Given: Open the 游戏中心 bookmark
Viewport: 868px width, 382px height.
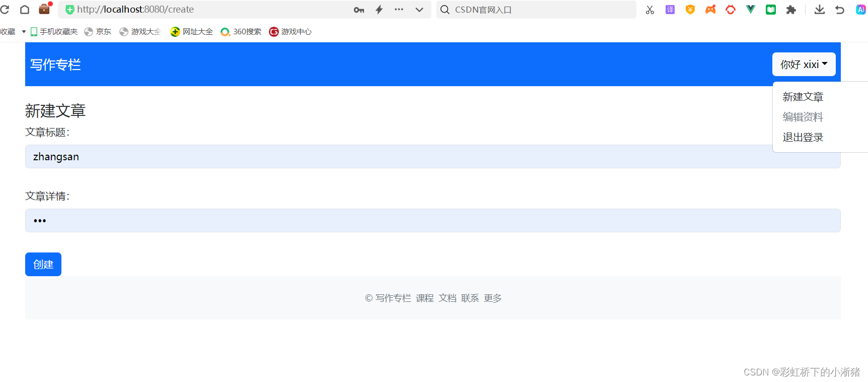Looking at the screenshot, I should tap(290, 32).
